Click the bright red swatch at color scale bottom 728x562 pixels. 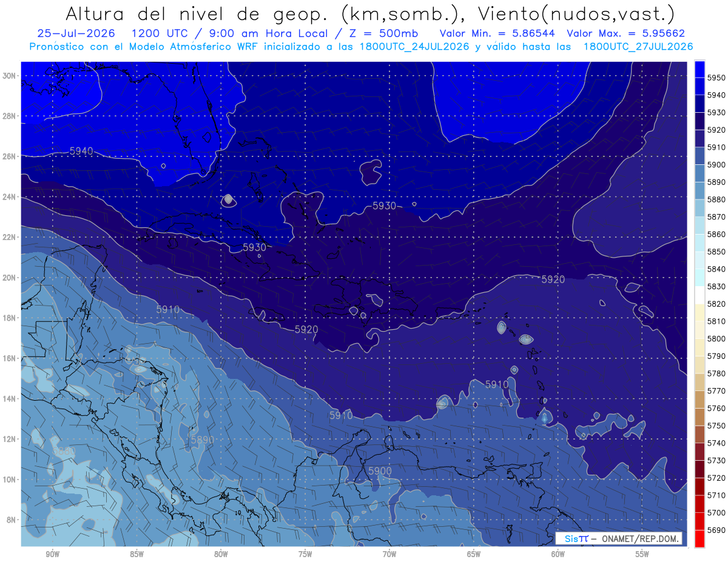click(x=699, y=539)
